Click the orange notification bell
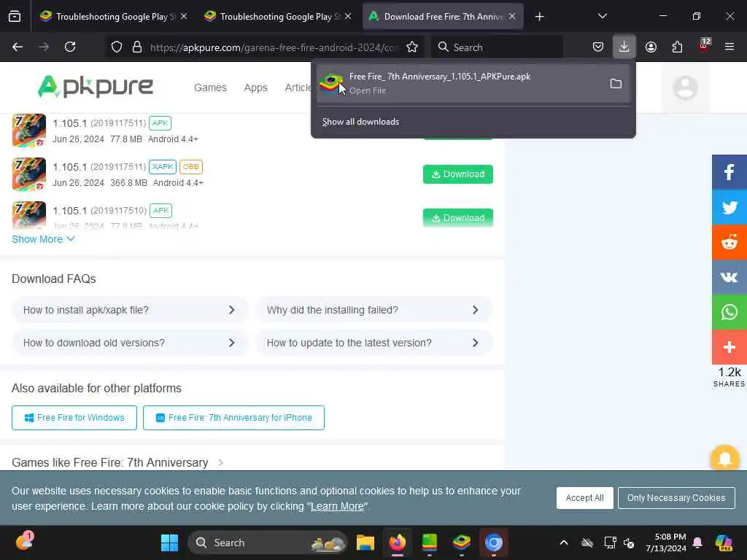 pyautogui.click(x=725, y=459)
